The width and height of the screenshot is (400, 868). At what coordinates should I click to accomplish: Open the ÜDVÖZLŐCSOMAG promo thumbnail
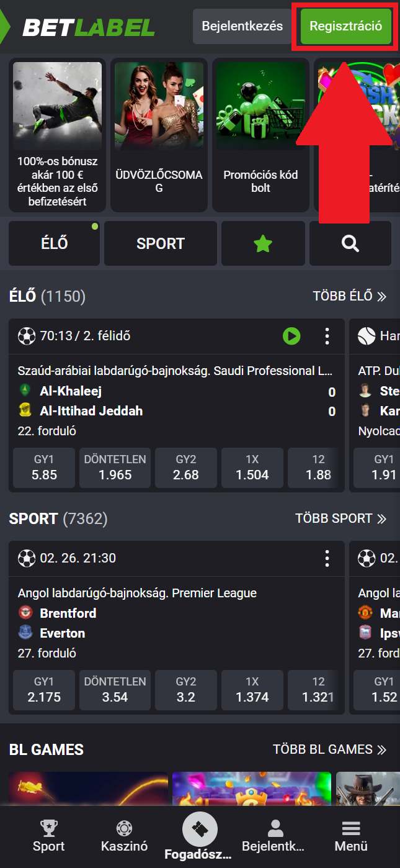(x=159, y=137)
